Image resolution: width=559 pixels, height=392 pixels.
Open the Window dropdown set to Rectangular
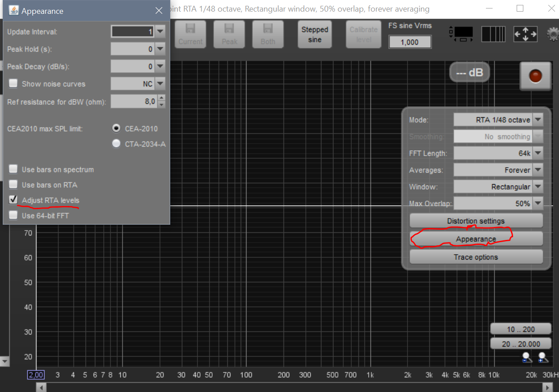pyautogui.click(x=538, y=187)
